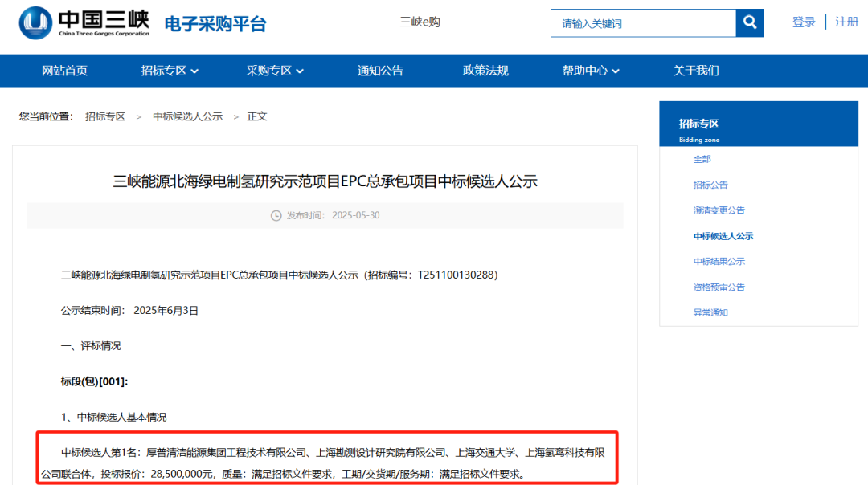The width and height of the screenshot is (868, 485).
Task: Click the 标段(包)[001] heading
Action: (x=94, y=381)
